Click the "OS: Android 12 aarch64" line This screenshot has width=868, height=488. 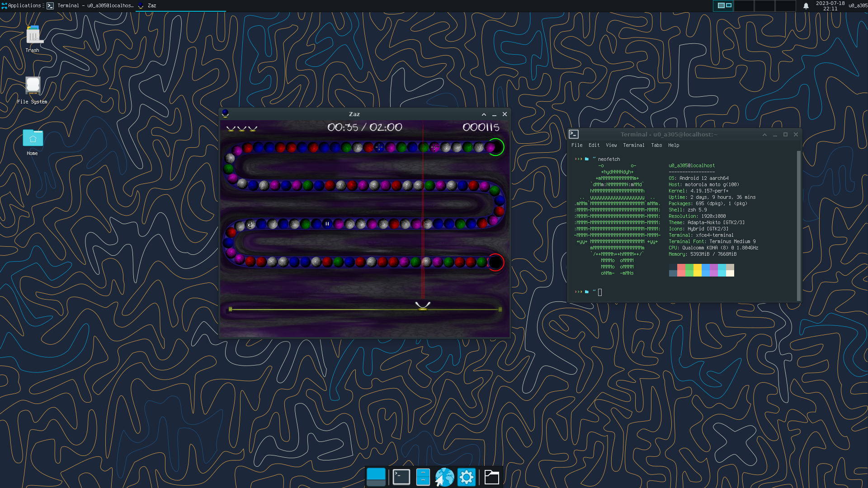698,178
